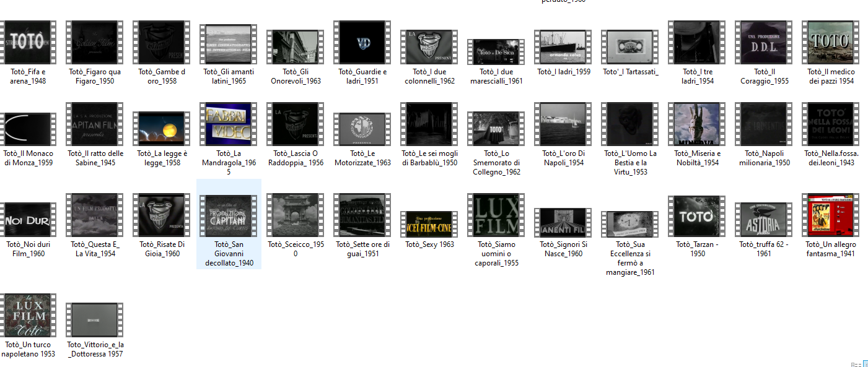This screenshot has width=868, height=367.
Task: Select the Totò_truffa 62 - 1961 Astoria thumbnail
Action: click(x=764, y=219)
